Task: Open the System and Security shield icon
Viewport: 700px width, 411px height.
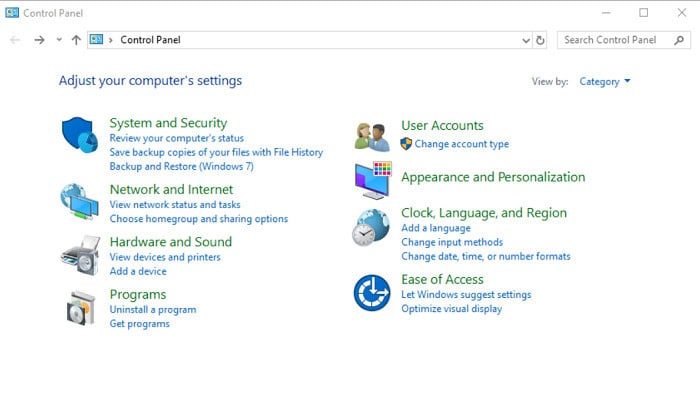Action: tap(79, 135)
